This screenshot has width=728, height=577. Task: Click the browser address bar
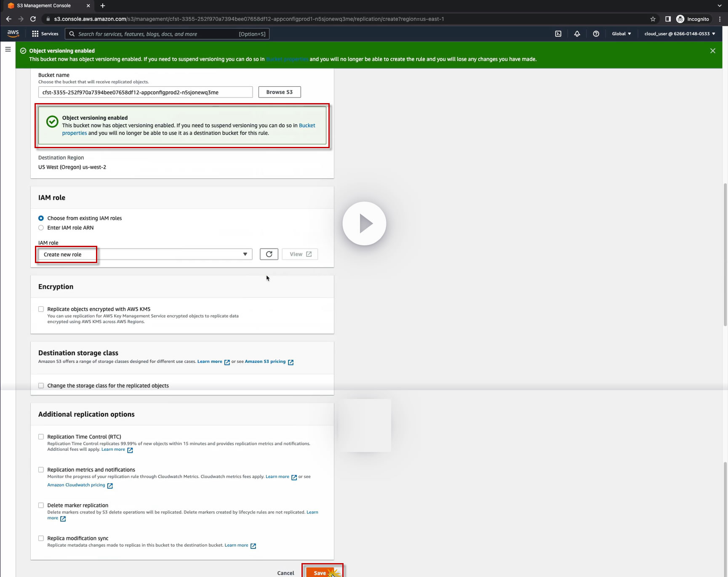[x=345, y=19]
